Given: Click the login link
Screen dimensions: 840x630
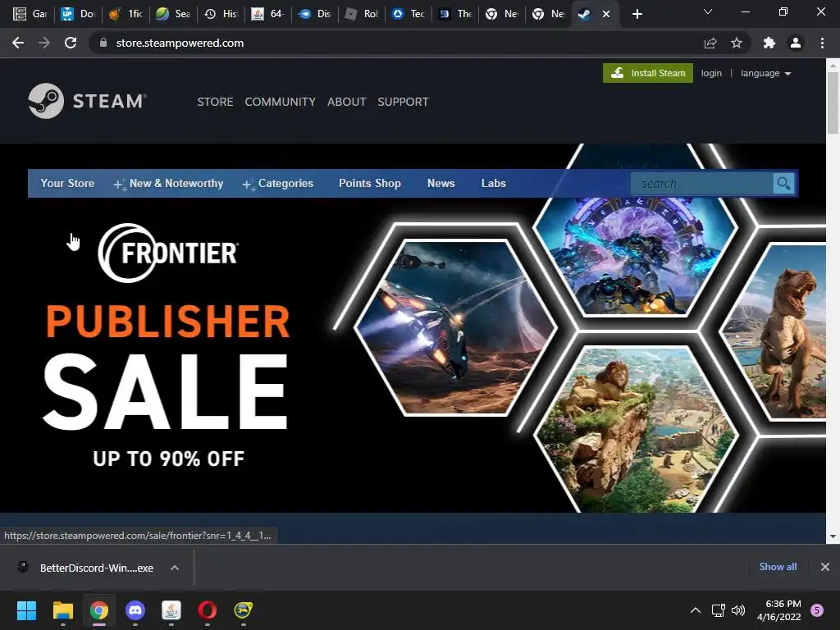Looking at the screenshot, I should click(711, 73).
